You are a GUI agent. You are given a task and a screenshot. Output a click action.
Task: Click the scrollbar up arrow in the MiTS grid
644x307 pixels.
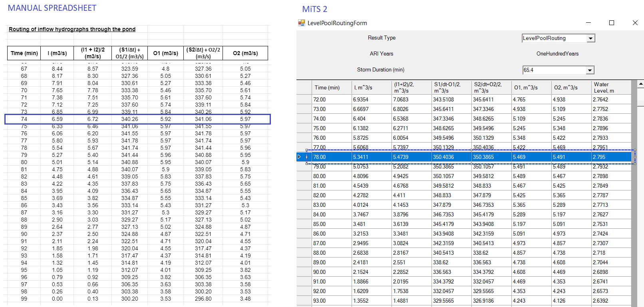coord(641,84)
